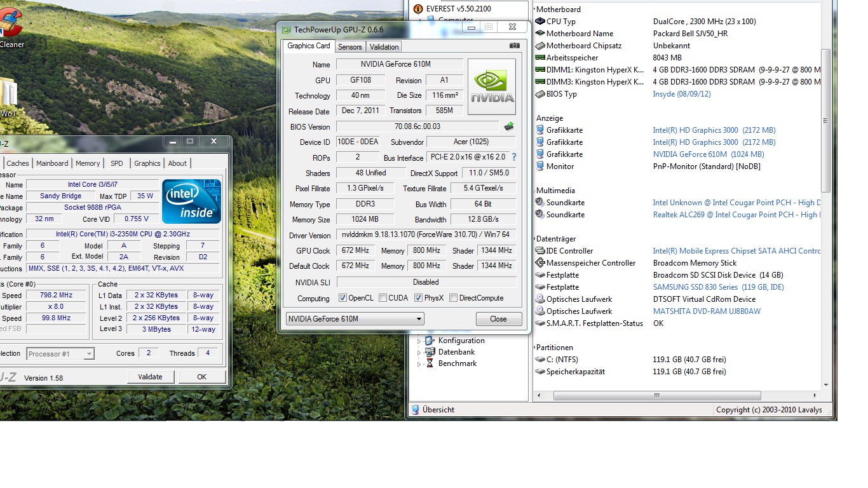
Task: Select the Konfiguration tree item
Action: (461, 341)
